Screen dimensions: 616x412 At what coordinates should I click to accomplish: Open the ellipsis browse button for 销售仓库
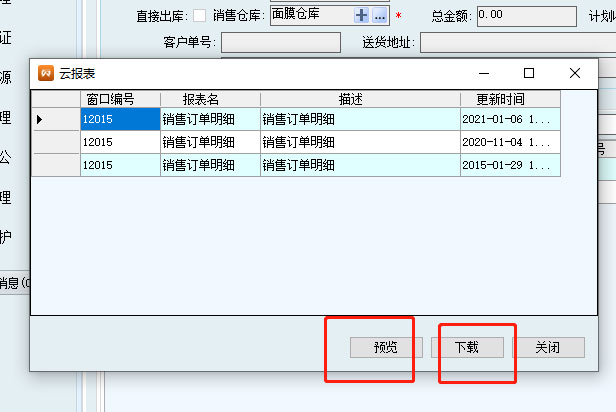point(379,17)
